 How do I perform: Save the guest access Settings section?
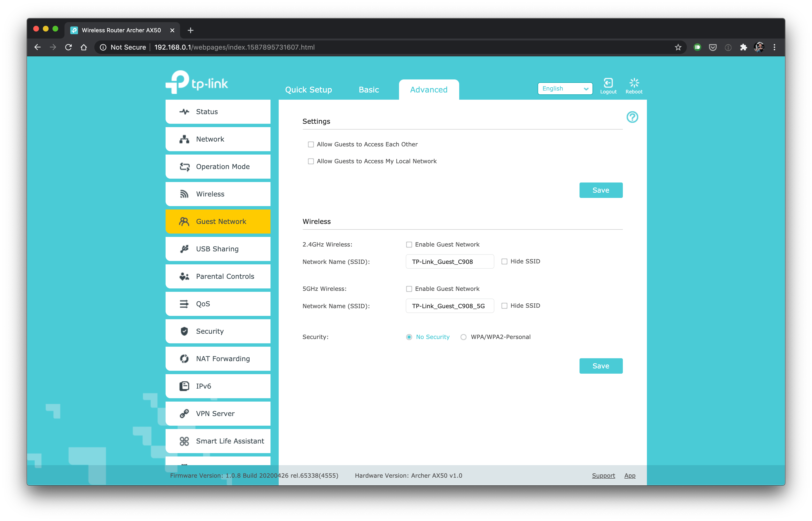[601, 190]
